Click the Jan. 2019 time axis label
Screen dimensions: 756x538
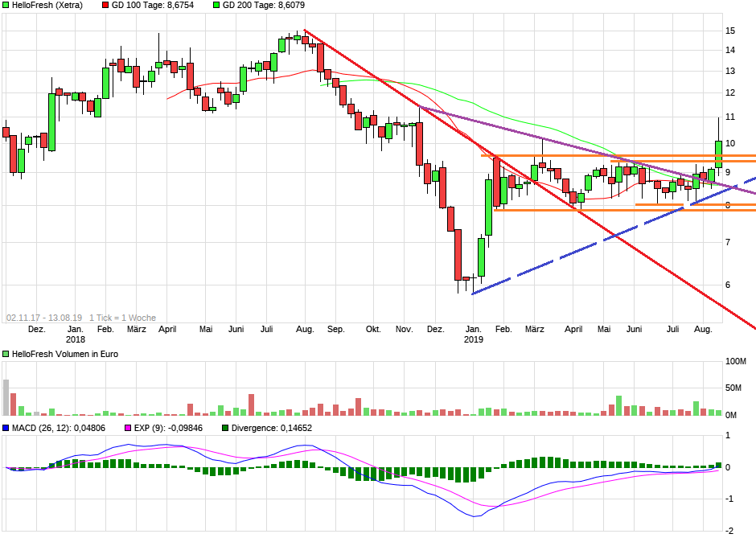point(474,334)
